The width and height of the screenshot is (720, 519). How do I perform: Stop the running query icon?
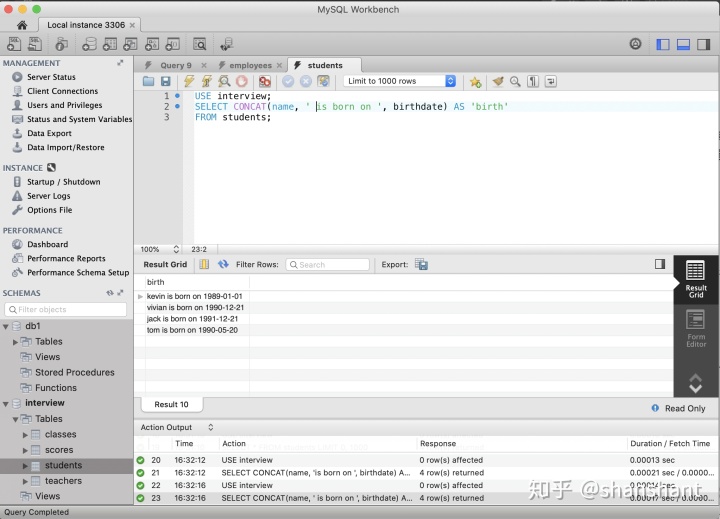(242, 81)
